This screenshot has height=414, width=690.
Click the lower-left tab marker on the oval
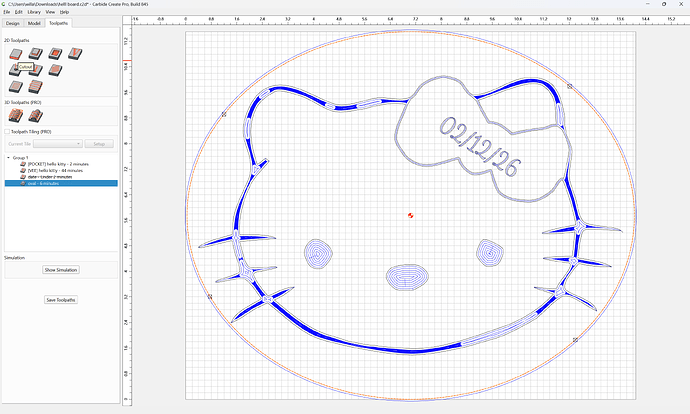click(x=210, y=297)
